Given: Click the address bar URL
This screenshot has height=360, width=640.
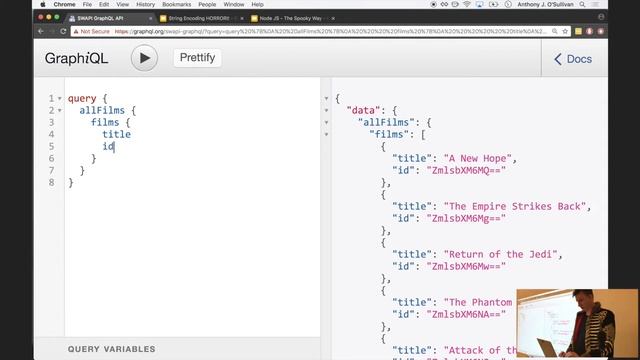Looking at the screenshot, I should [x=330, y=31].
